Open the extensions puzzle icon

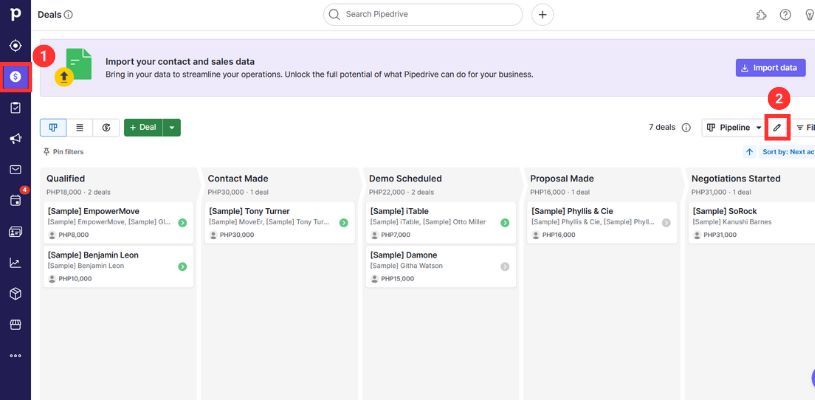tap(761, 15)
